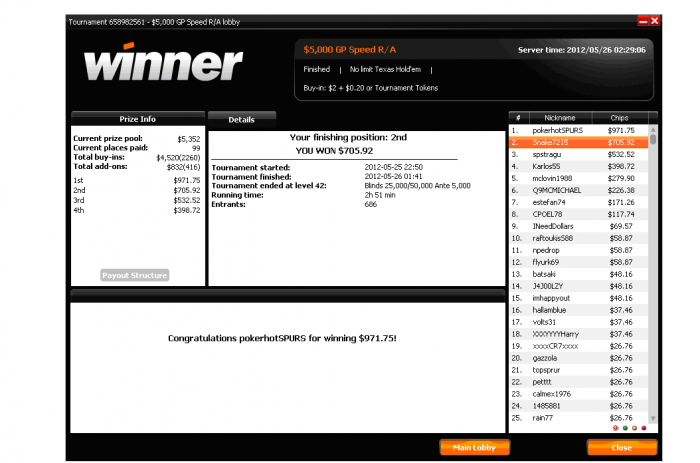Viewport: 700px width, 463px height.
Task: Select player rain77 in the list
Action: (579, 418)
